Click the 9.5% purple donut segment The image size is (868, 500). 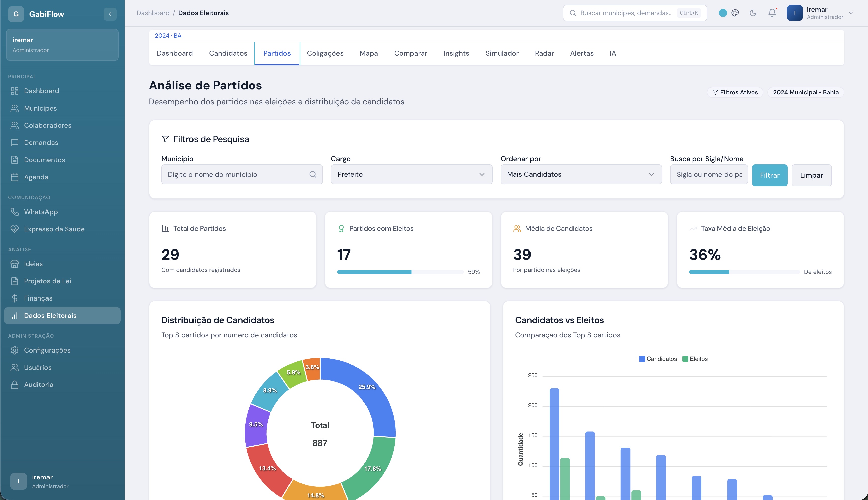(x=256, y=424)
